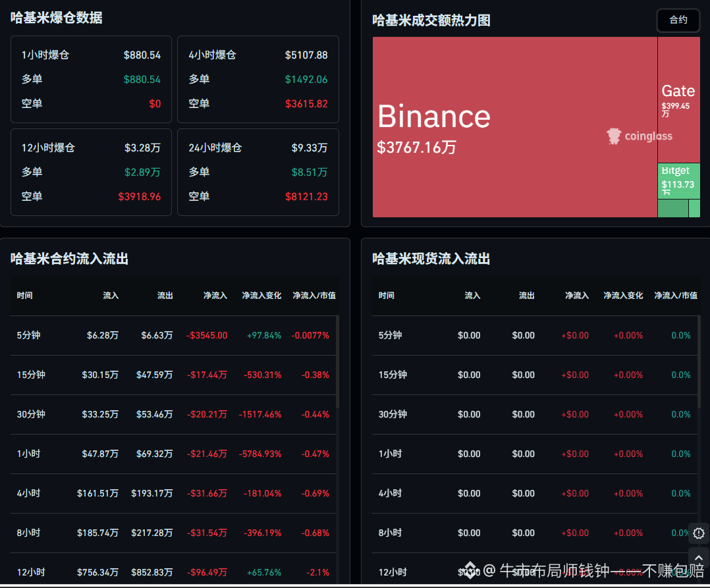This screenshot has width=710, height=588.
Task: Sort spot table by 净流入变化 column header
Action: (623, 296)
